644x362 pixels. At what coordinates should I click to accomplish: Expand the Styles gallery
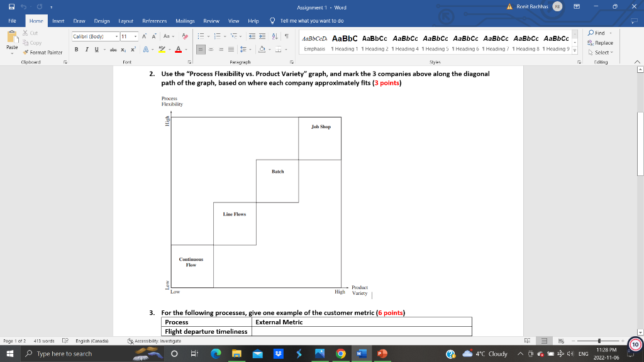click(575, 50)
